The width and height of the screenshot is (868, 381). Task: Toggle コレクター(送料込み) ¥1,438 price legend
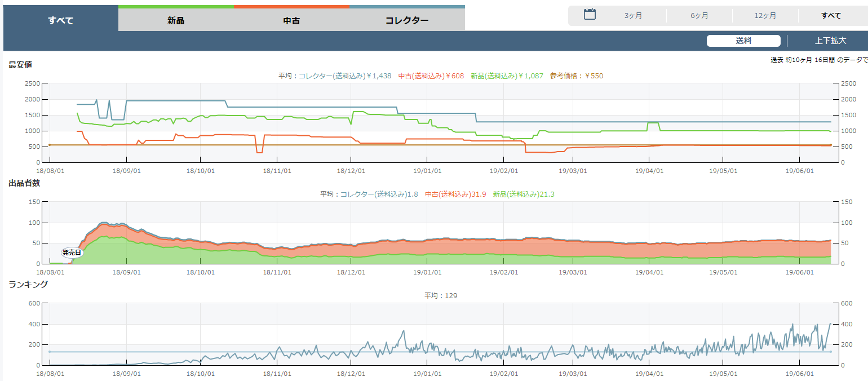click(344, 76)
